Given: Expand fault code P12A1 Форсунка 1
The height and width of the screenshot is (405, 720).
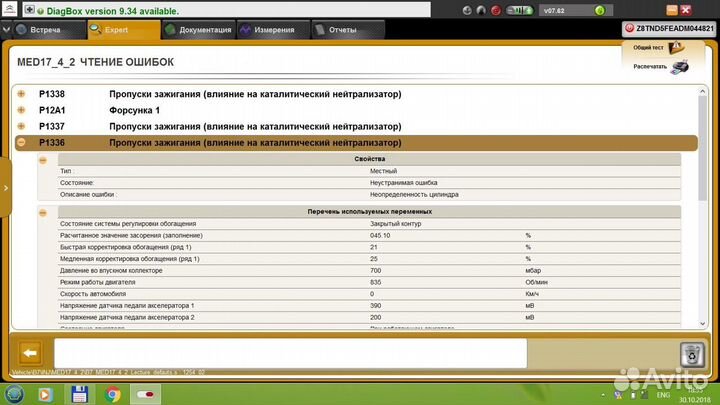Looking at the screenshot, I should pyautogui.click(x=21, y=110).
